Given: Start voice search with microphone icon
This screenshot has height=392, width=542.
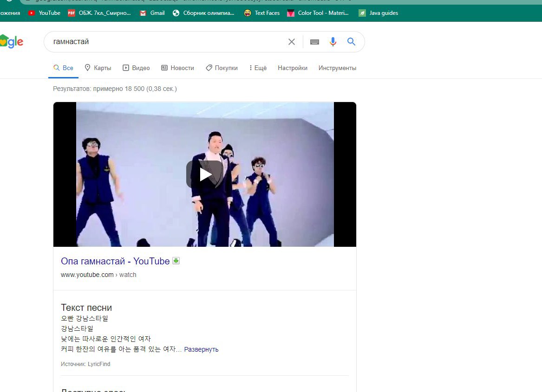Looking at the screenshot, I should (333, 42).
